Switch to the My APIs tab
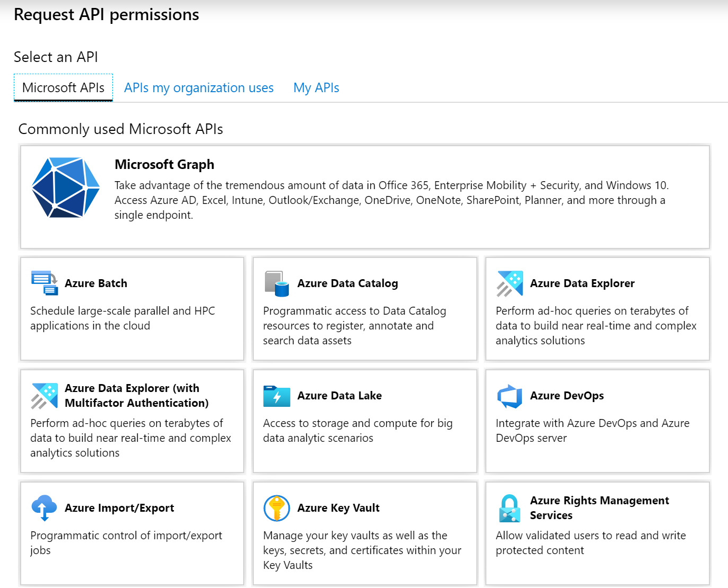 [316, 88]
